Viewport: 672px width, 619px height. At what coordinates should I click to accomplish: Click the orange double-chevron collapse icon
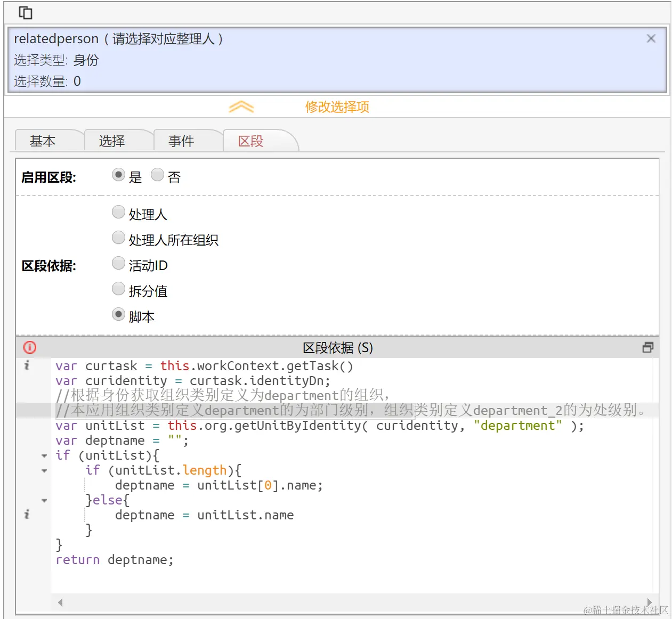241,107
